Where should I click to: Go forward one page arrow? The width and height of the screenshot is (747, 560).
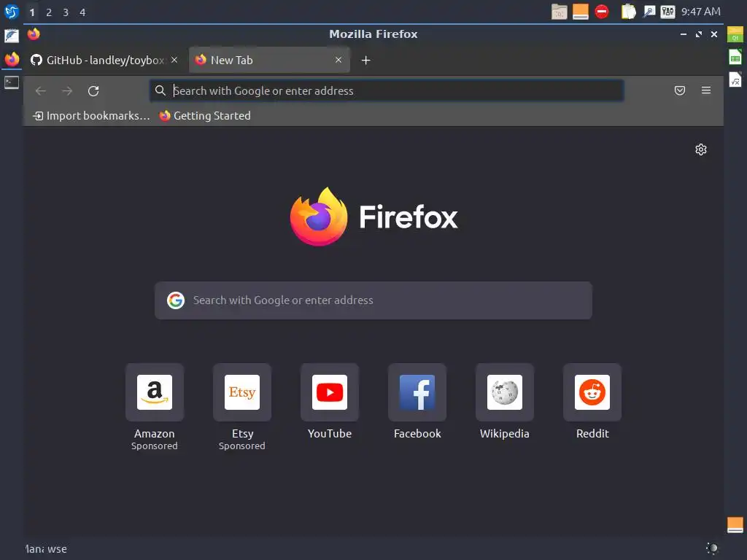point(67,91)
